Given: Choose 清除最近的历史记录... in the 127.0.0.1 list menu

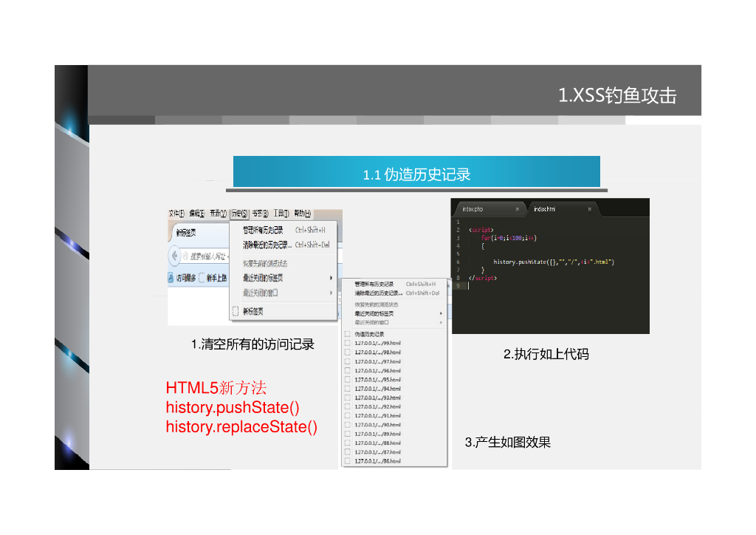Looking at the screenshot, I should (x=396, y=293).
